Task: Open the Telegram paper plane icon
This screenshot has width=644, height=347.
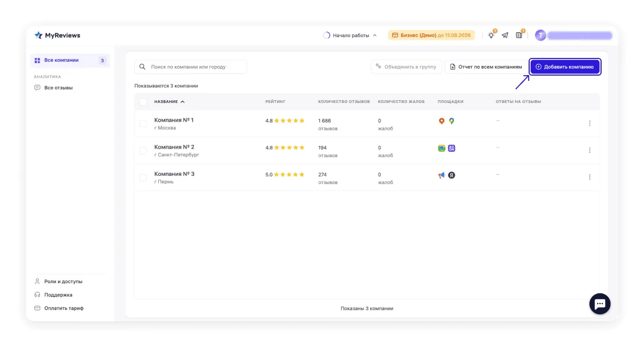Action: tap(505, 35)
